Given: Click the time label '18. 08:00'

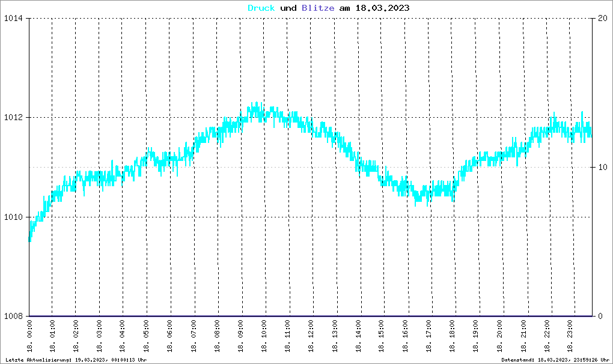Looking at the screenshot, I should (x=217, y=336).
